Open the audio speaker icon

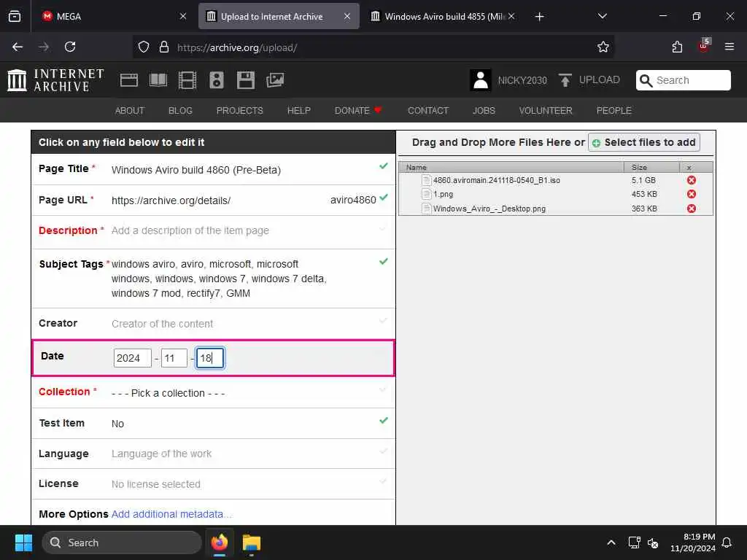coord(216,80)
